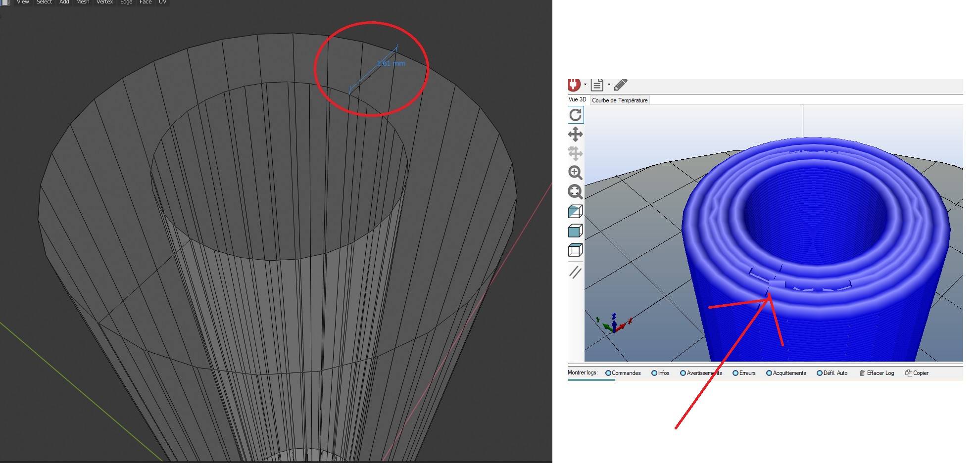Select the move viewpoint arrows tool
The height and width of the screenshot is (465, 980).
tap(575, 134)
